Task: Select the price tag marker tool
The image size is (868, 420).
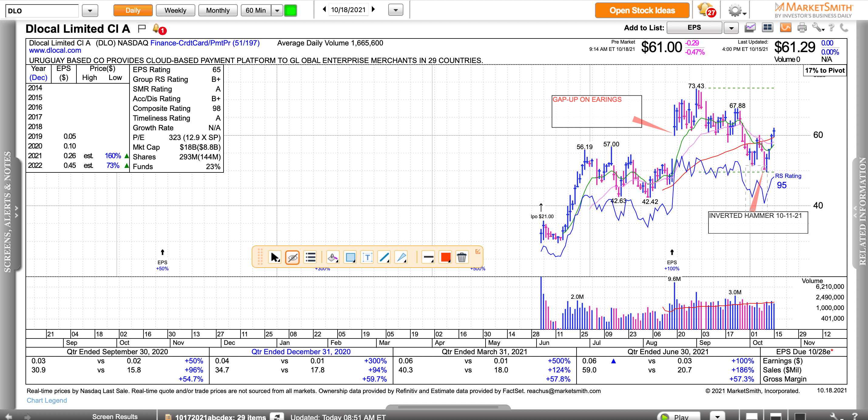Action: (x=333, y=258)
